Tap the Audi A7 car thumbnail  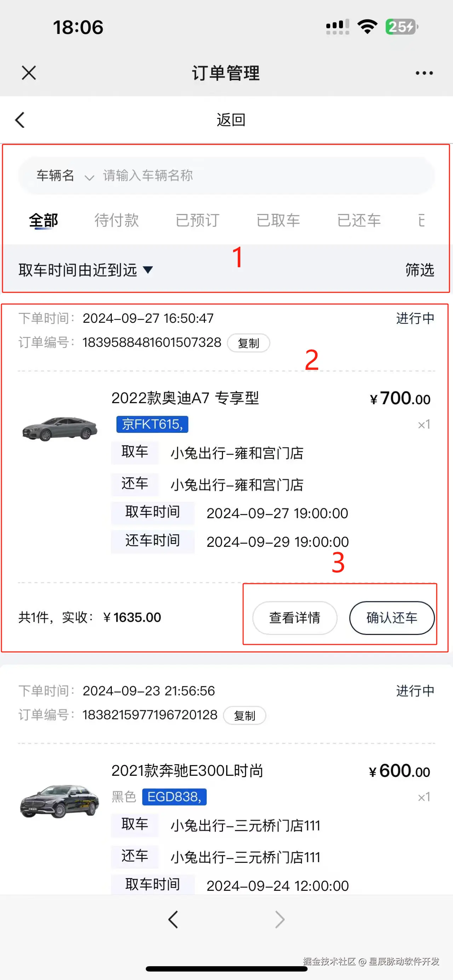tap(60, 428)
